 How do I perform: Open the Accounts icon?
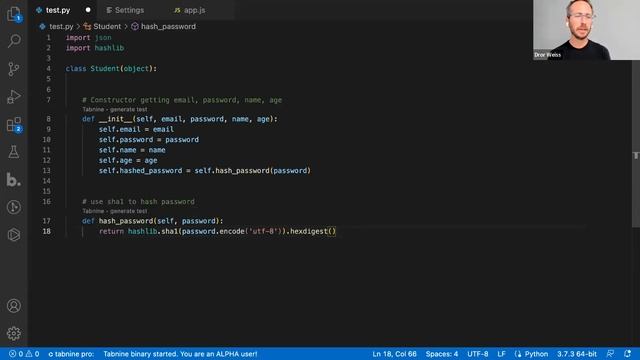(14, 306)
